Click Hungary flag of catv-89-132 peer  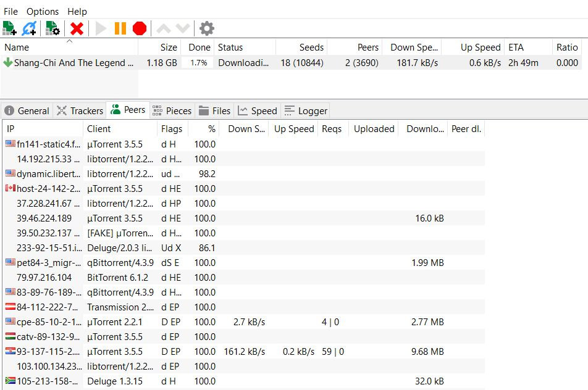tap(10, 336)
